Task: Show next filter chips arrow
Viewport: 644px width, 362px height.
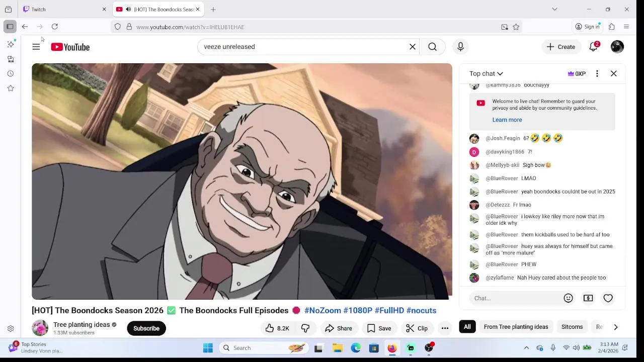Action: [616, 327]
